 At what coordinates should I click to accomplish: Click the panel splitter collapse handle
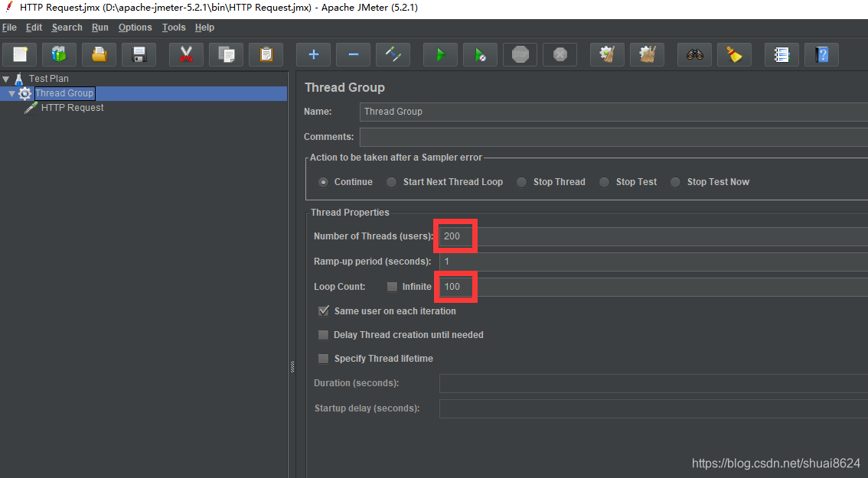point(292,366)
